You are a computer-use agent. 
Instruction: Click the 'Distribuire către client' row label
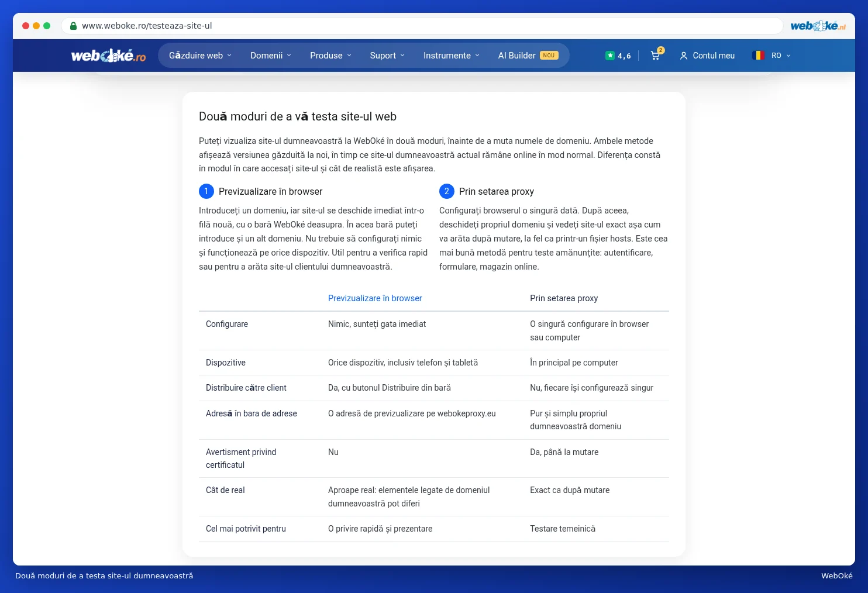pos(246,388)
